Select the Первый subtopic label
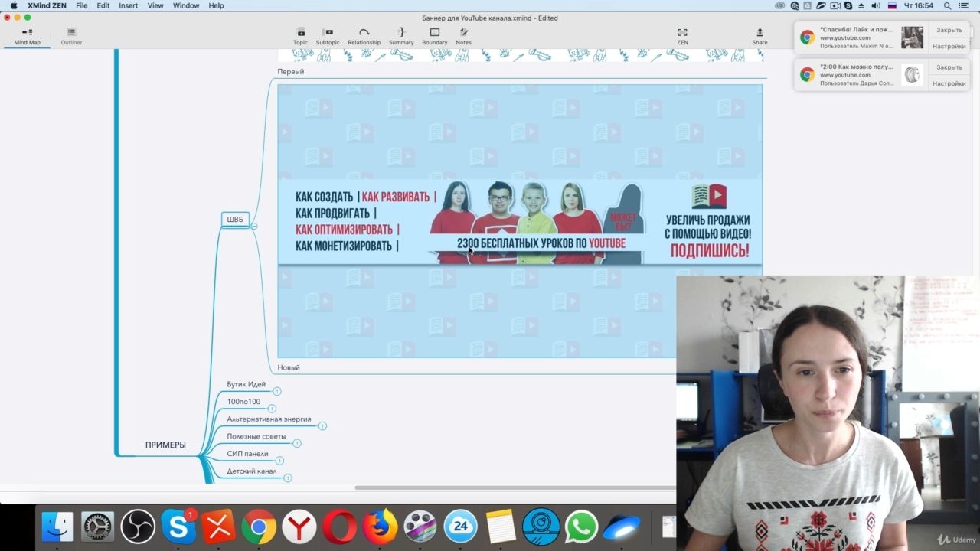980x551 pixels. point(291,72)
